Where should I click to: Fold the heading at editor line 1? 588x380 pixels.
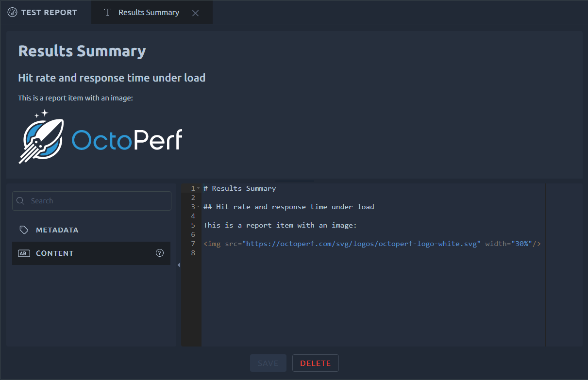(x=199, y=188)
